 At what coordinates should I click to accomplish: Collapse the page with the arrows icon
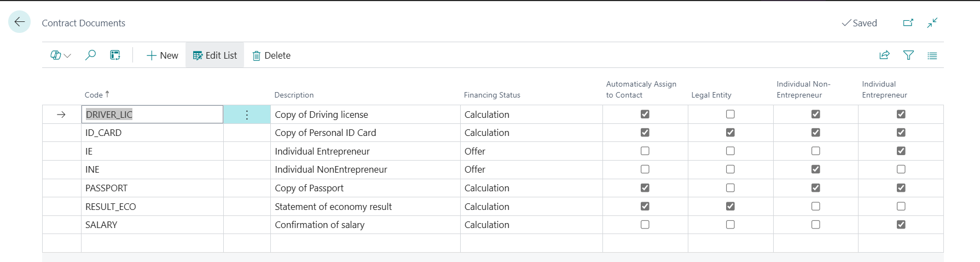932,23
